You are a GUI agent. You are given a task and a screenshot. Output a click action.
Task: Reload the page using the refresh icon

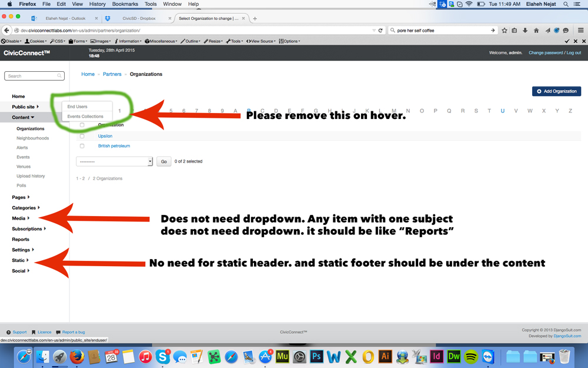coord(380,31)
